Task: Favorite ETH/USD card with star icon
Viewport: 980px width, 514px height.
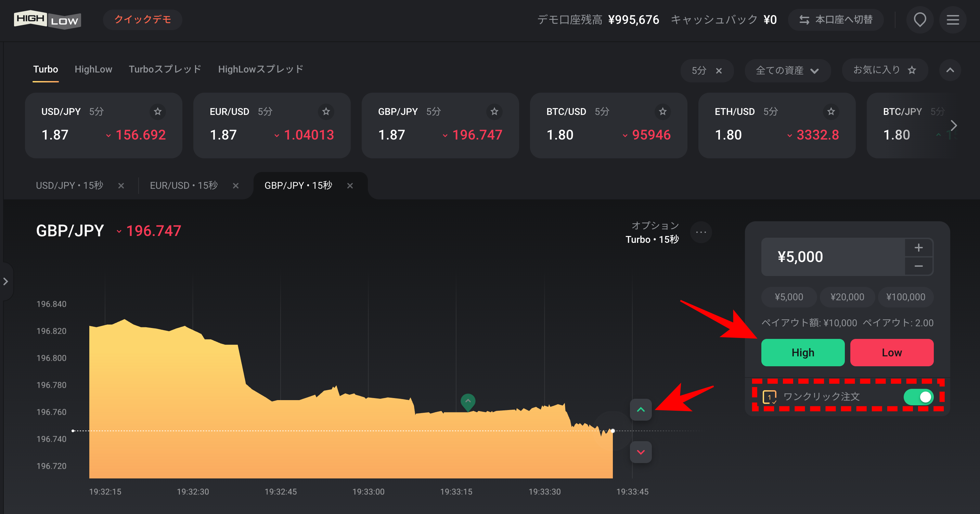Action: [831, 111]
